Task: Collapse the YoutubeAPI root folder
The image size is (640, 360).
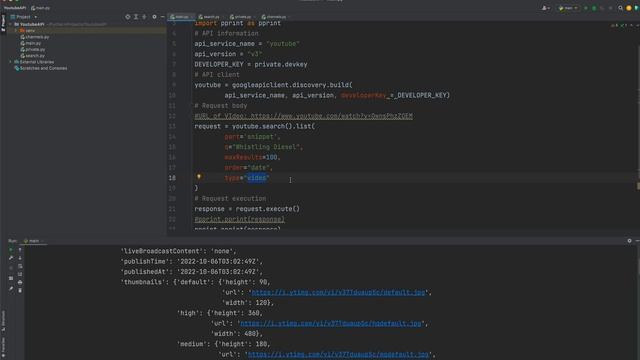Action: (x=11, y=24)
